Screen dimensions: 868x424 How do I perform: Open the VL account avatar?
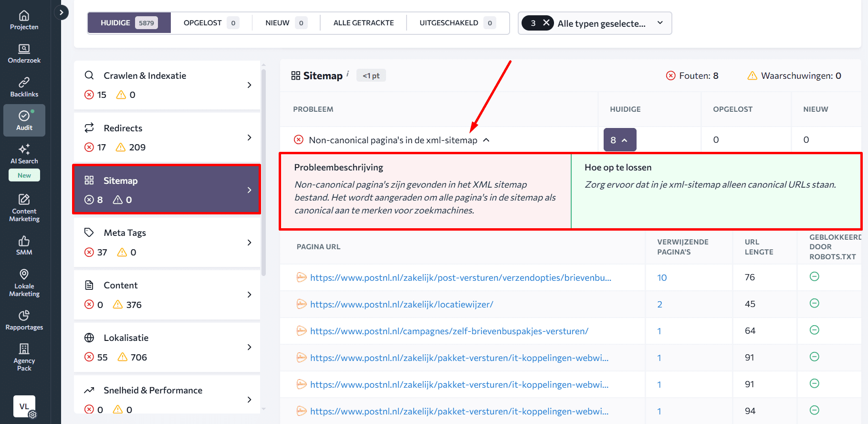[x=24, y=406]
